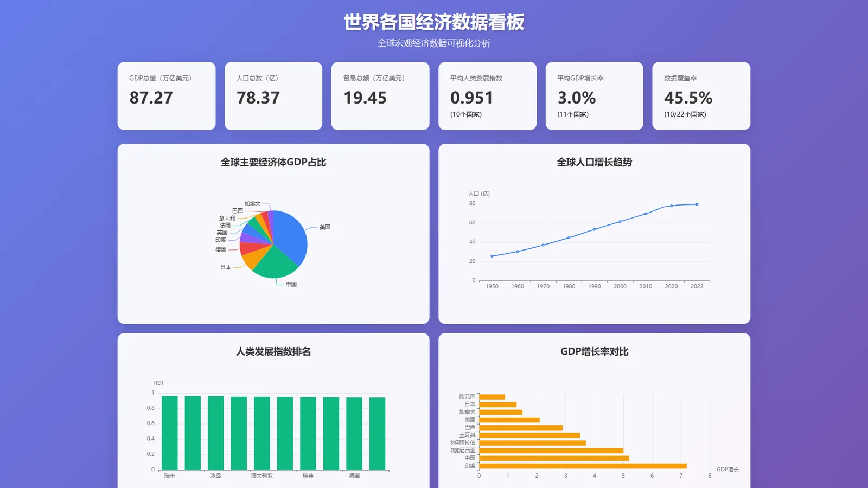The image size is (868, 488).
Task: Click the 法国 label beside the pie chart
Action: pyautogui.click(x=225, y=226)
